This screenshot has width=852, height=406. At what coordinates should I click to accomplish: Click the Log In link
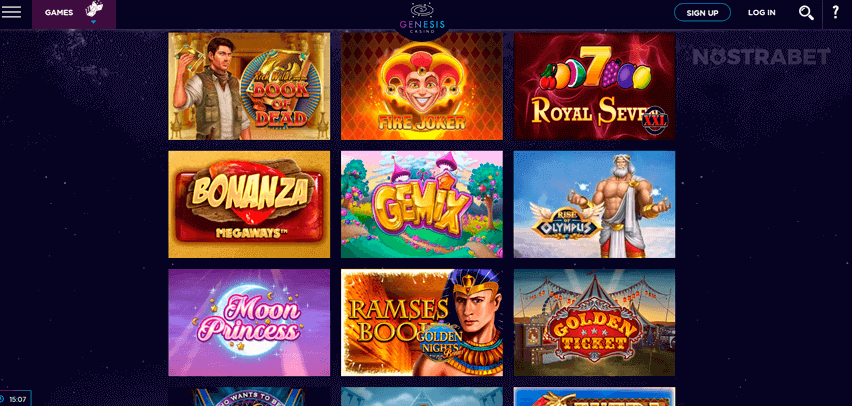(761, 13)
